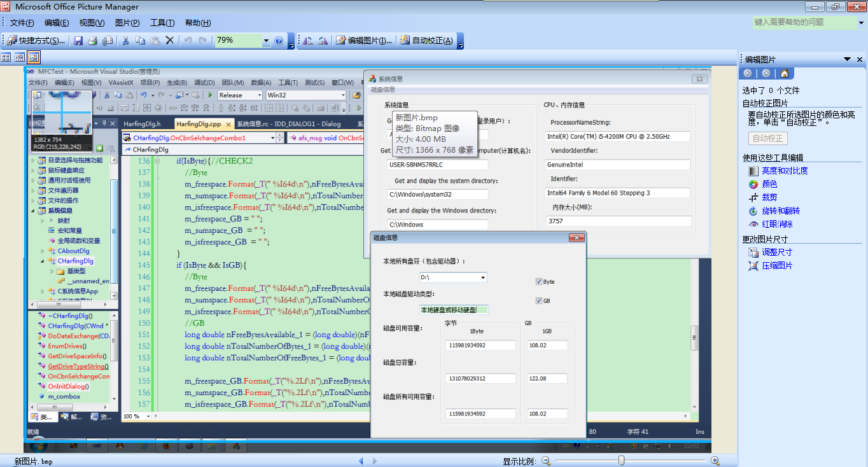The width and height of the screenshot is (868, 467).
Task: Close the 编辑图片 task pane
Action: click(860, 59)
